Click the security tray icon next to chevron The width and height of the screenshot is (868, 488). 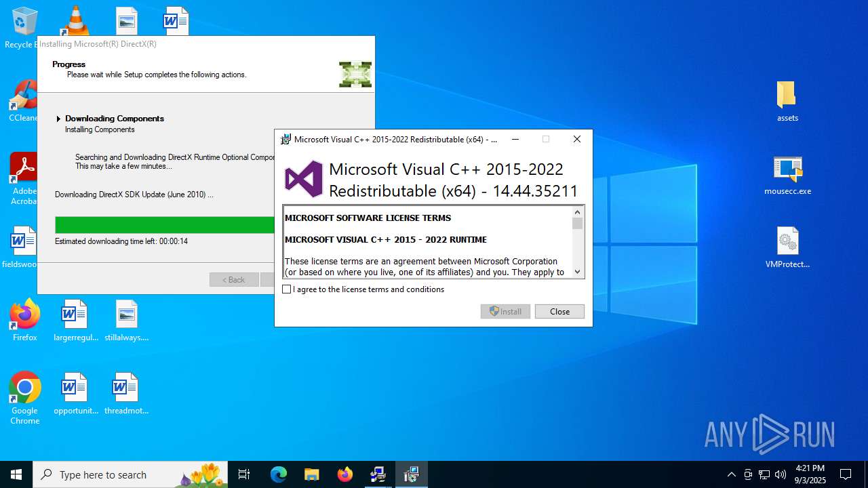tap(748, 474)
